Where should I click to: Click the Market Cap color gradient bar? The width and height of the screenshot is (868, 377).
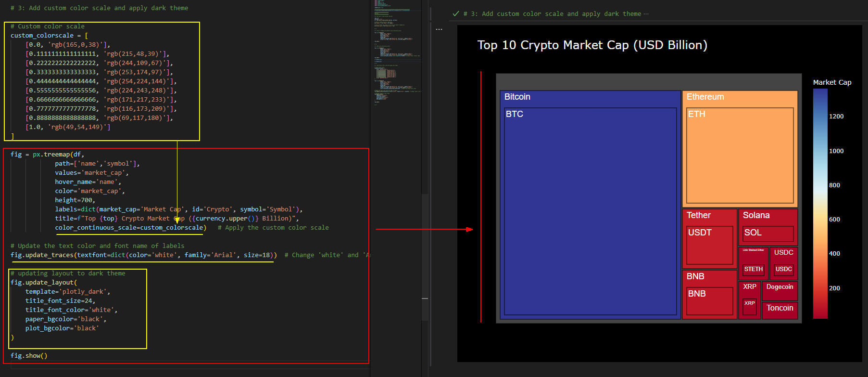point(820,203)
